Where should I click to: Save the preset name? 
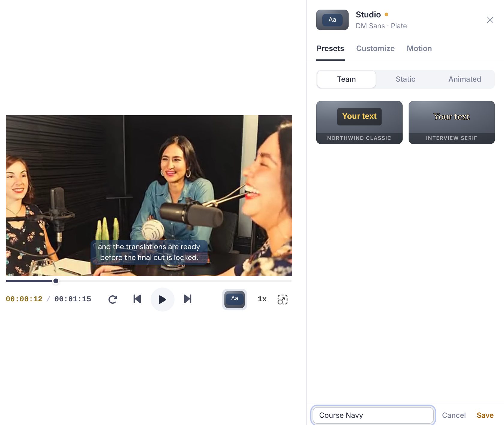[485, 415]
